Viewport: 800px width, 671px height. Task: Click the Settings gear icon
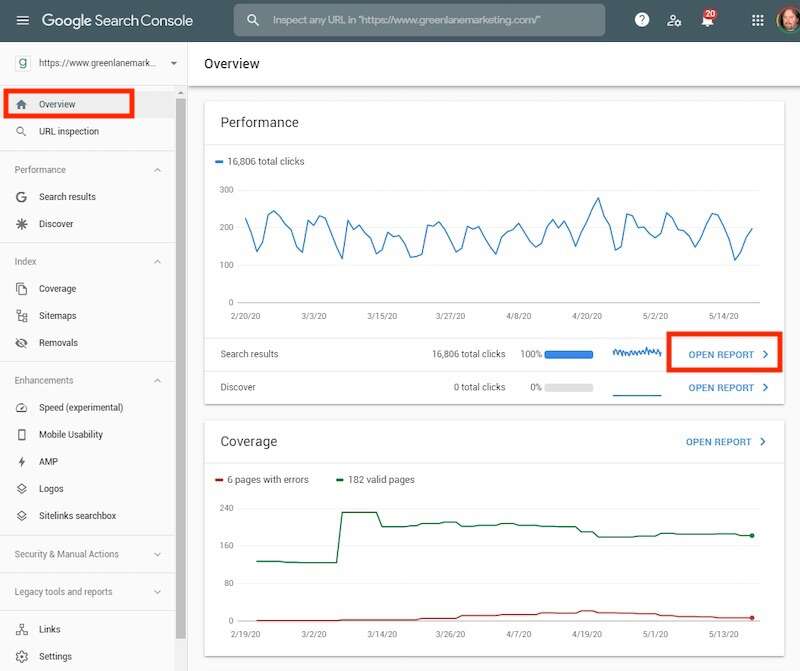tap(21, 657)
